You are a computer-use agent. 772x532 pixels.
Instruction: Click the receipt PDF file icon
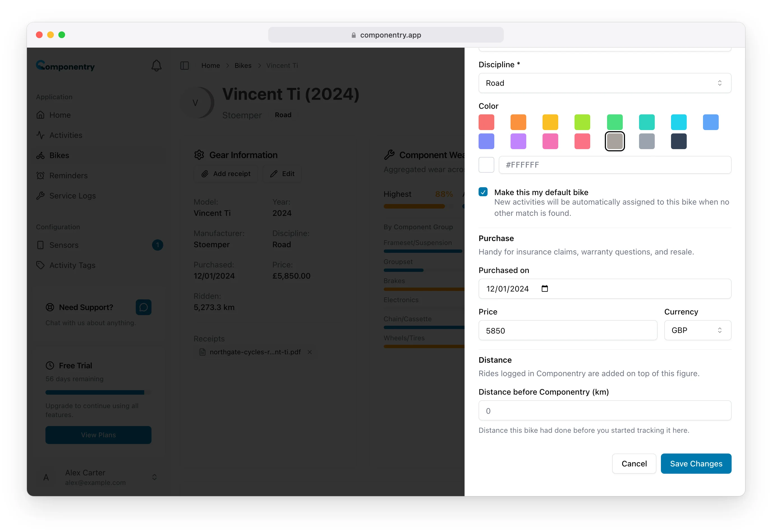[202, 352]
